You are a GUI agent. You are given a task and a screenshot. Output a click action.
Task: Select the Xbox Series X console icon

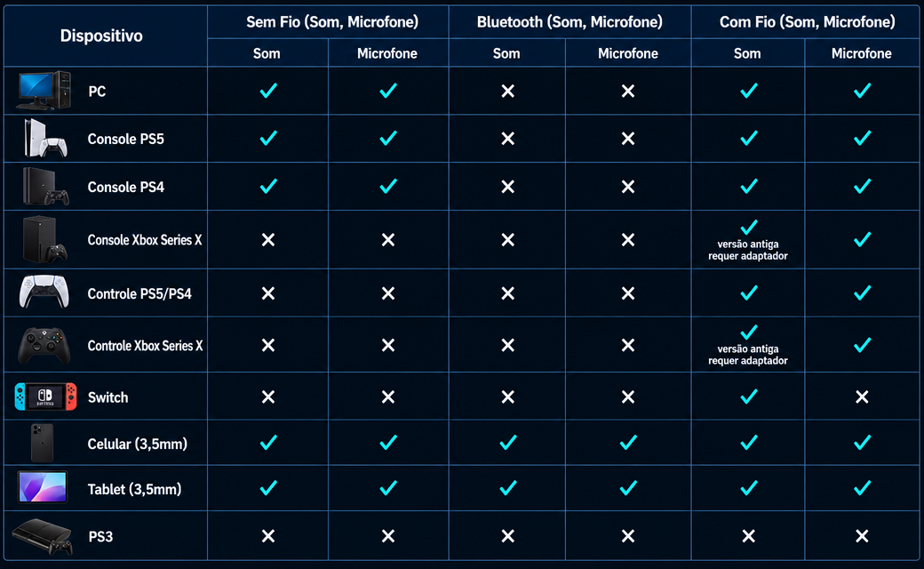(x=44, y=239)
